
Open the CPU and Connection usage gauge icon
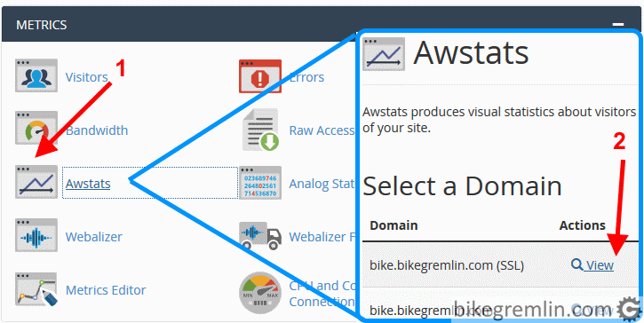[x=260, y=292]
